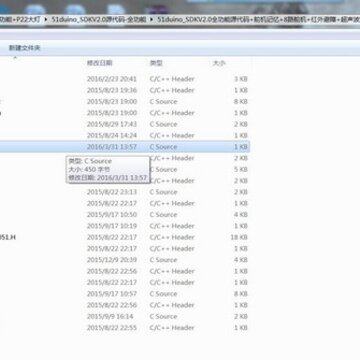
Task: Select file modified 2015/8/29 17:43
Action: pos(125,124)
